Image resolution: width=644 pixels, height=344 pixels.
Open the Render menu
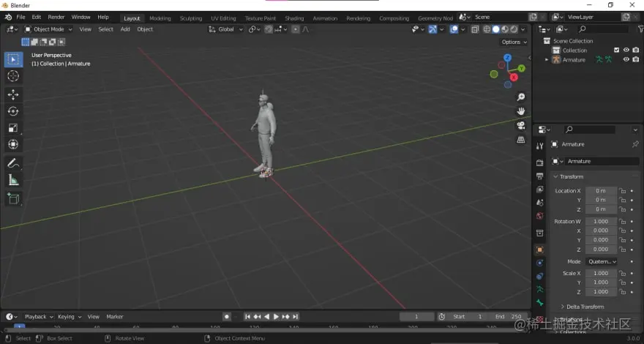click(56, 18)
